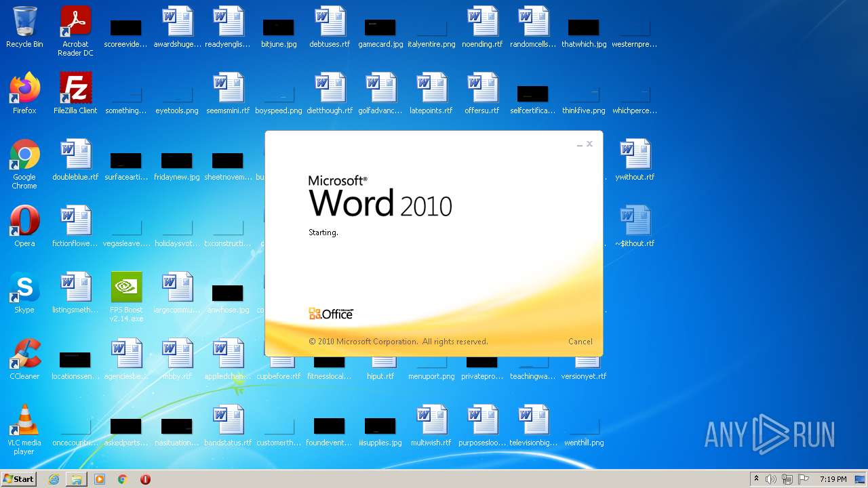Select fictionflowe document icon
The width and height of the screenshot is (868, 488).
point(75,221)
